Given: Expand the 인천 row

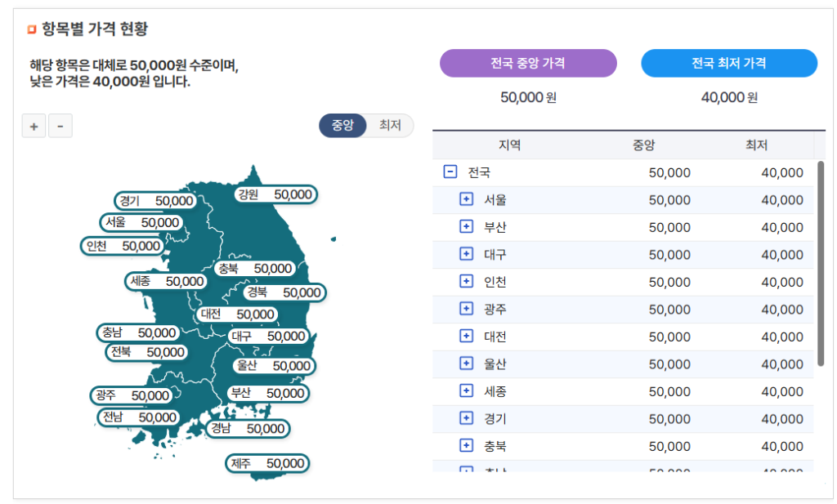Looking at the screenshot, I should coord(467,281).
